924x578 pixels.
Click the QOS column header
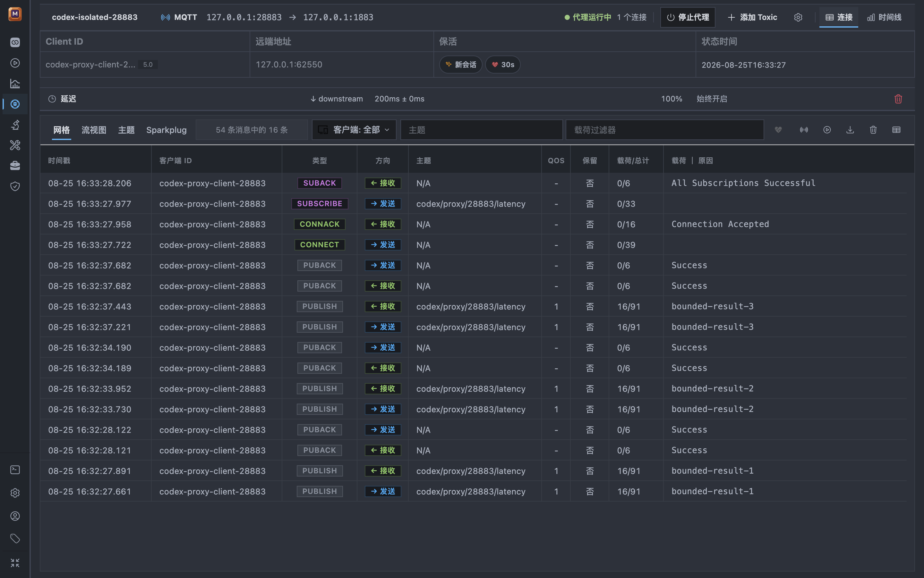click(556, 161)
